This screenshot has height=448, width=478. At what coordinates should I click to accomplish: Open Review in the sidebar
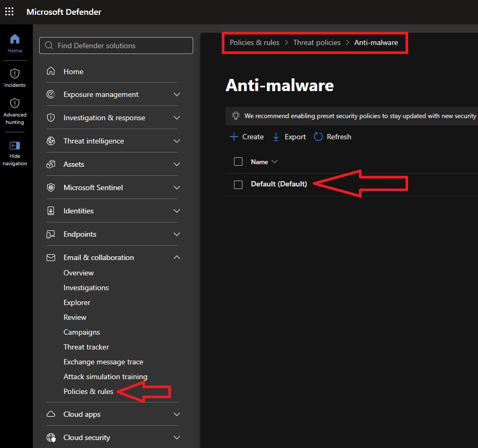tap(75, 317)
